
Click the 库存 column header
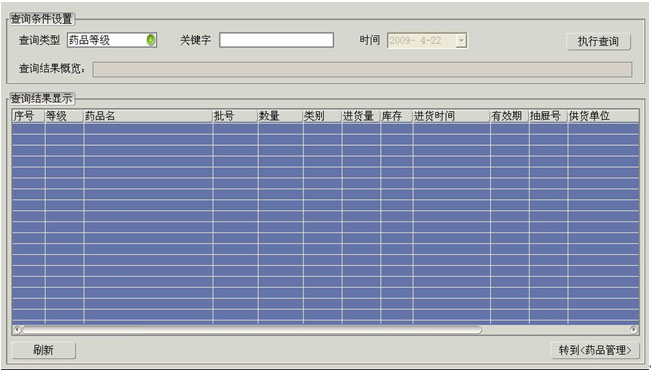pyautogui.click(x=396, y=116)
